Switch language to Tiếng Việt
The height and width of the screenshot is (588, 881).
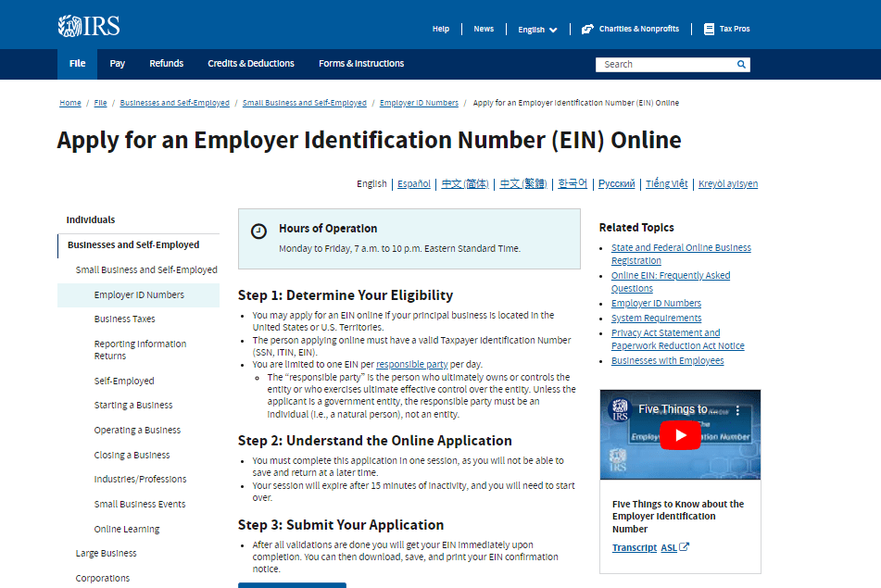666,183
